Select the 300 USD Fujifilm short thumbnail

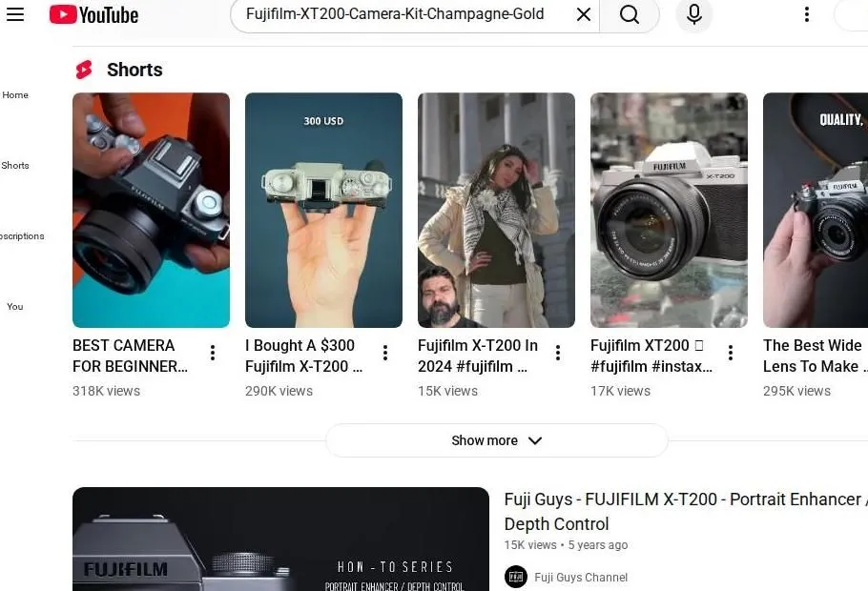coord(323,209)
